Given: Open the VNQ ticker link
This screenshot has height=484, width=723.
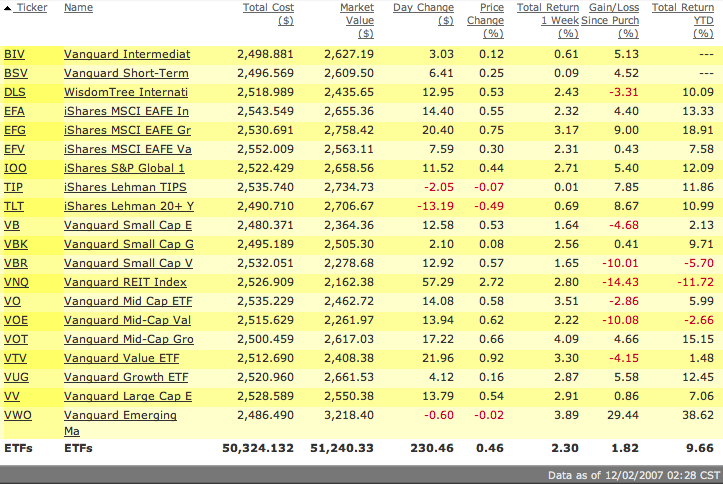Looking at the screenshot, I should pyautogui.click(x=16, y=282).
